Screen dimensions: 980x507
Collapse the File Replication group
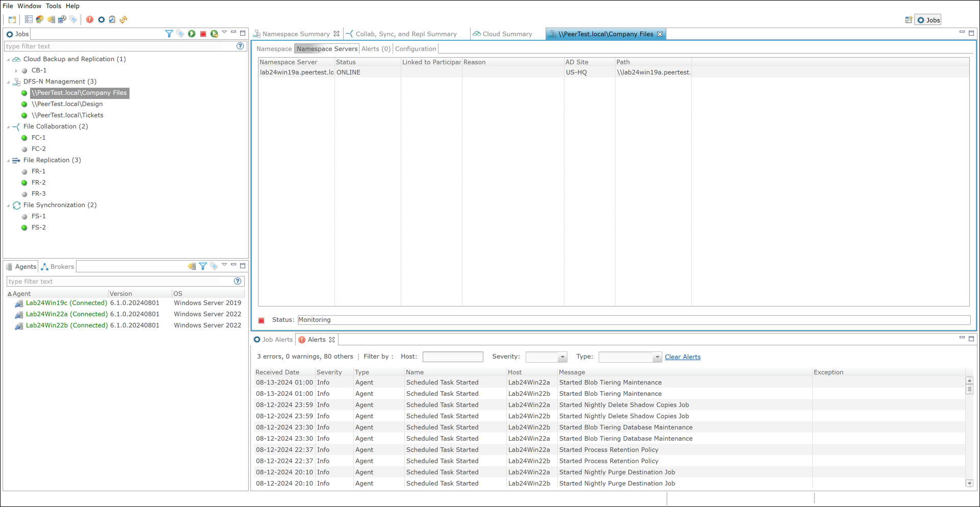point(8,160)
